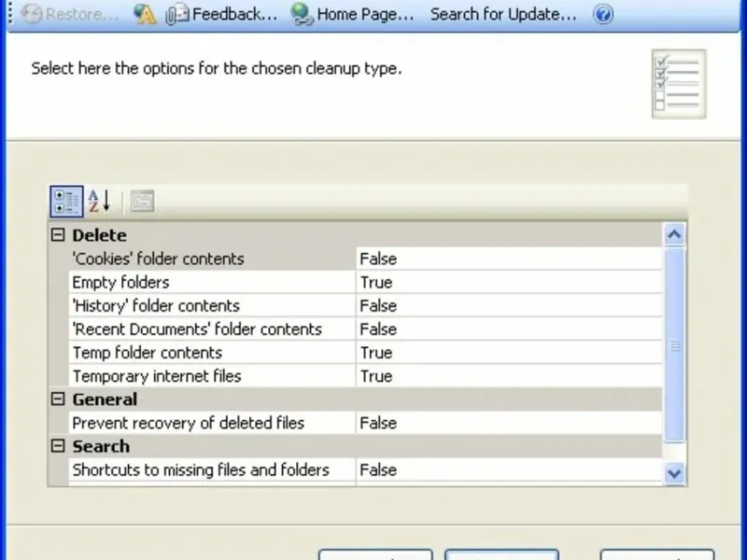The height and width of the screenshot is (560, 747).
Task: Click the scrollbar up arrow
Action: click(x=674, y=235)
